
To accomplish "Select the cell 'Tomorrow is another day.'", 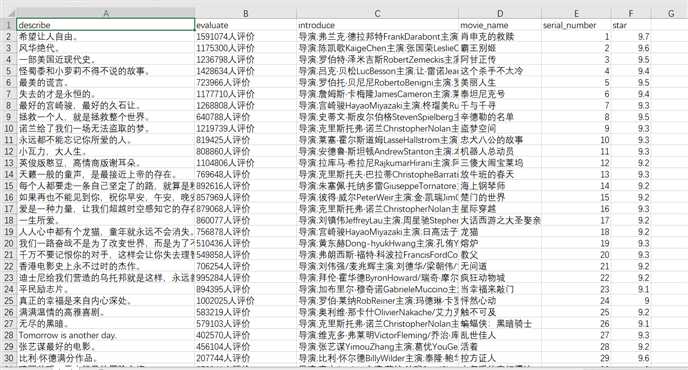I will tap(106, 335).
